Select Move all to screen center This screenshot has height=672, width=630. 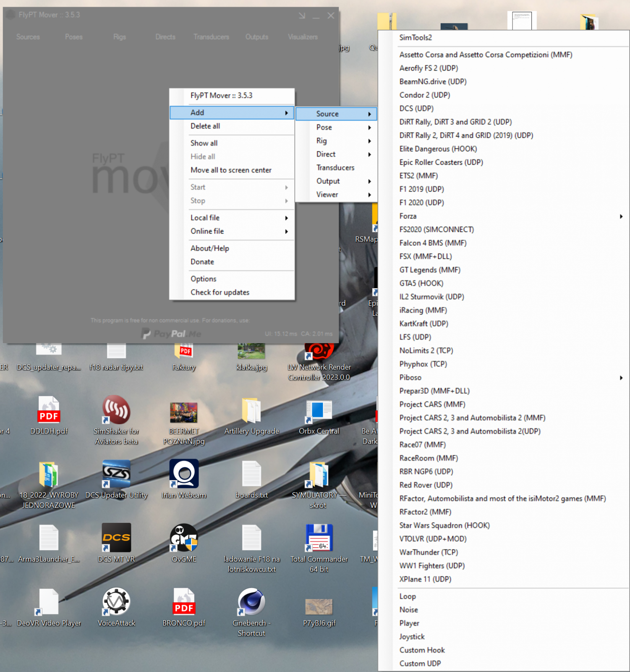point(232,170)
